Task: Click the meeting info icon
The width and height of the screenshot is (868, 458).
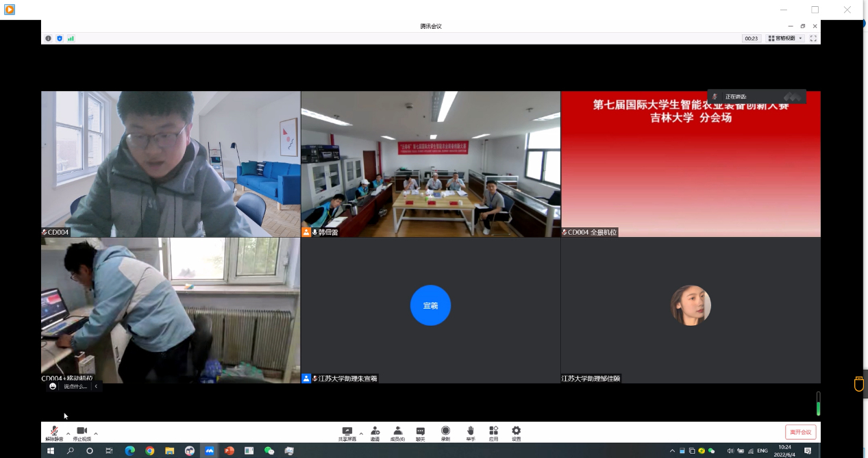Action: pyautogui.click(x=48, y=38)
